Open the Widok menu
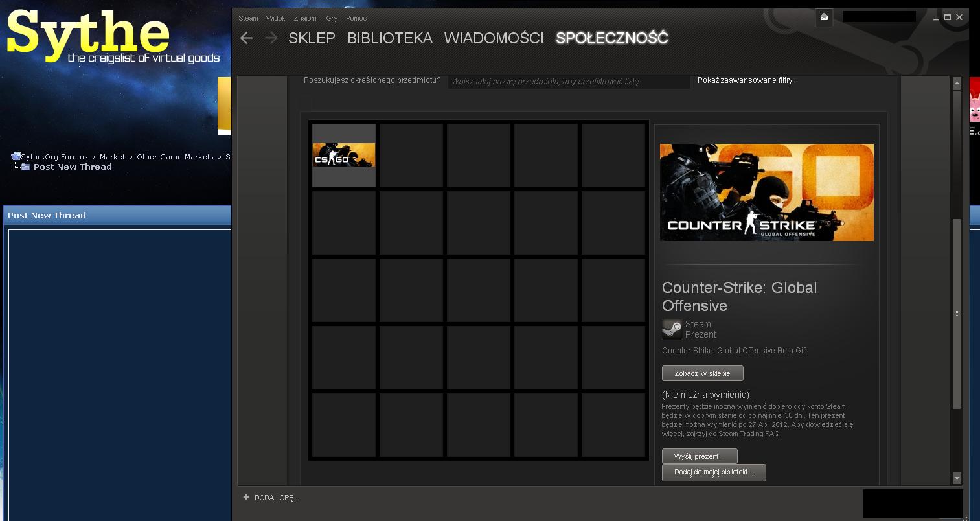This screenshot has width=980, height=521. (275, 18)
